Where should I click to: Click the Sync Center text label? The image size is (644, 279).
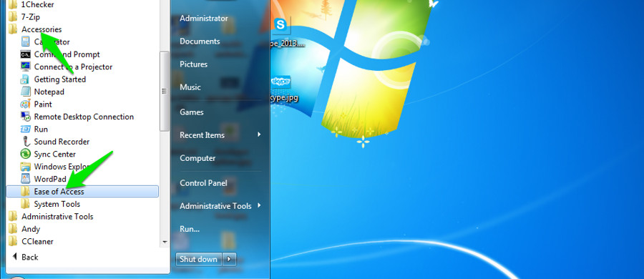tap(55, 154)
